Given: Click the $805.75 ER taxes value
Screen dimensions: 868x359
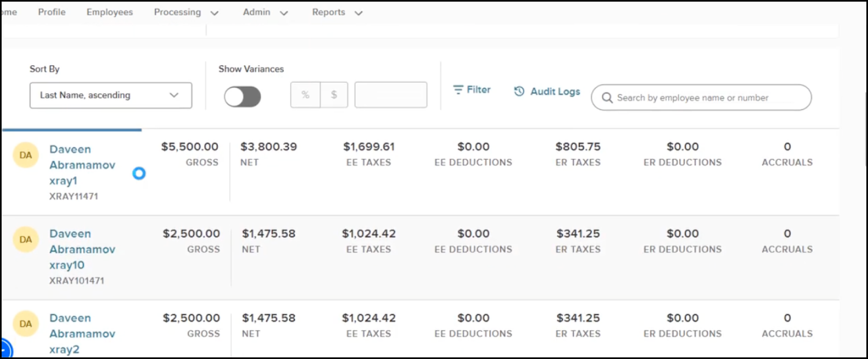Looking at the screenshot, I should pyautogui.click(x=578, y=147).
